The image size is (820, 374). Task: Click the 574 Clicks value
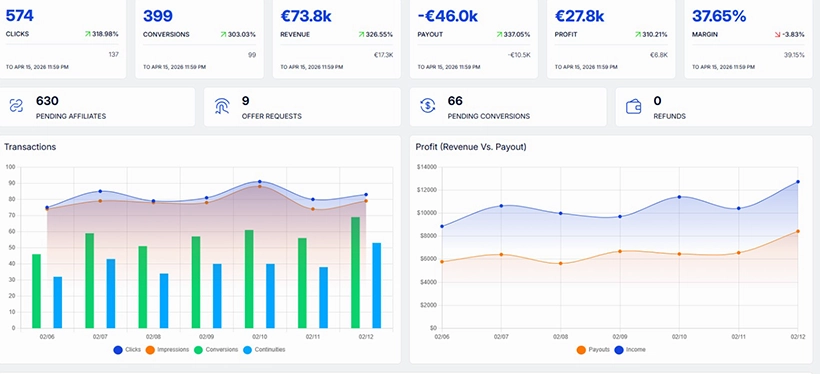(x=19, y=16)
